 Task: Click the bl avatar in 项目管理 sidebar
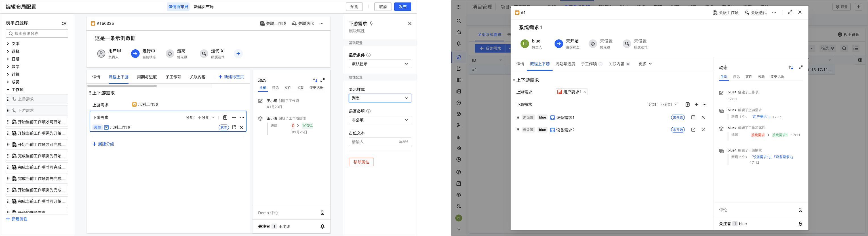point(459,218)
